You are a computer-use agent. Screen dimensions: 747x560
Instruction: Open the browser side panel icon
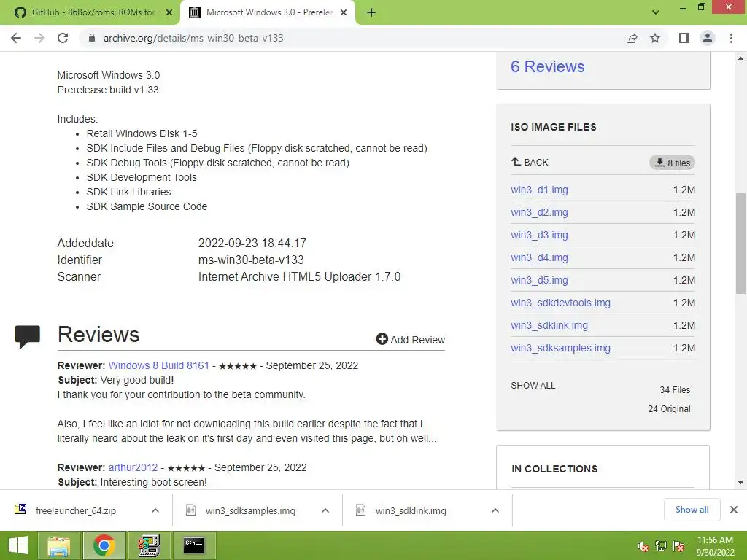coord(684,38)
